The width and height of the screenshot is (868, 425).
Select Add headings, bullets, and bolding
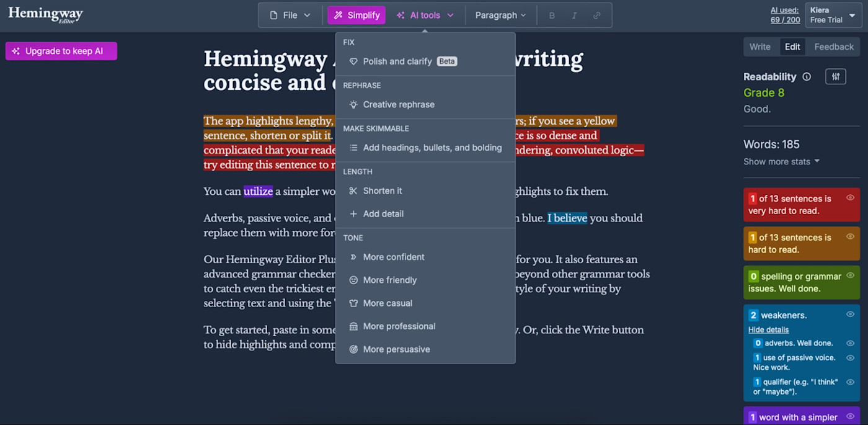point(425,148)
